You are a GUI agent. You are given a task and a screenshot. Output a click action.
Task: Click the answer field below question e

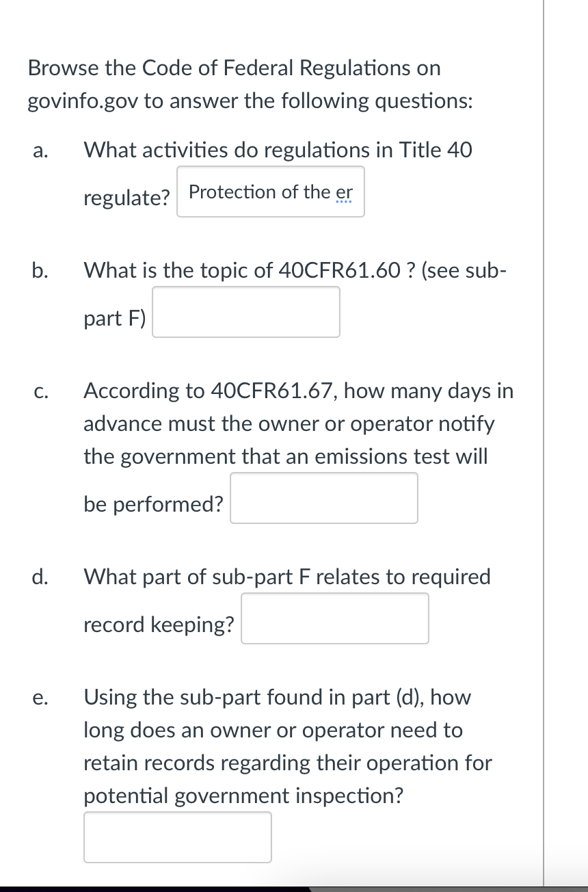[178, 837]
